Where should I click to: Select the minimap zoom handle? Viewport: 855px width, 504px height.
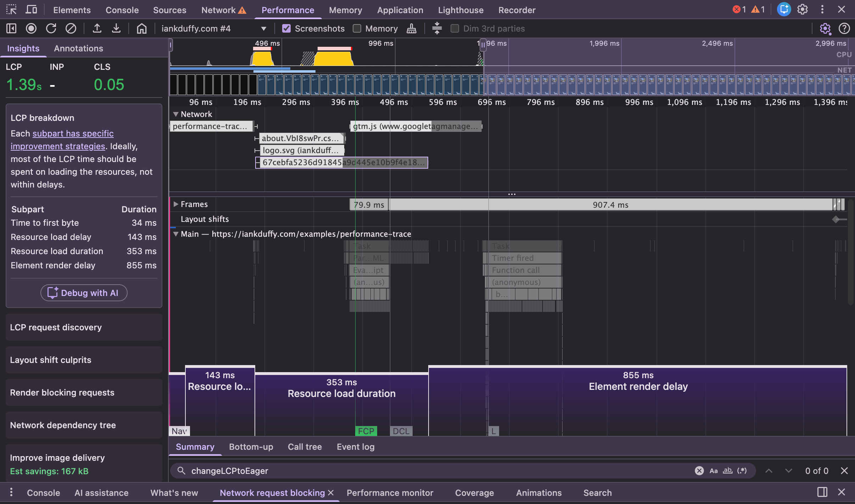pos(483,45)
